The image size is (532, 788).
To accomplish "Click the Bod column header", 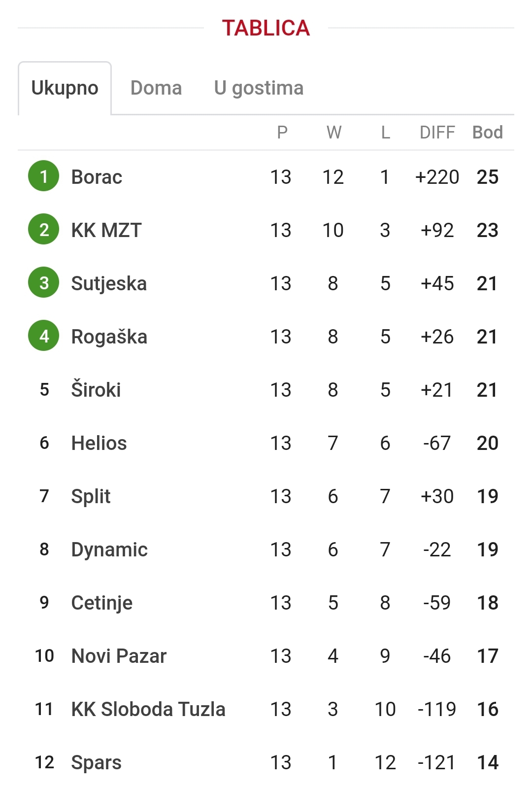I will click(488, 133).
